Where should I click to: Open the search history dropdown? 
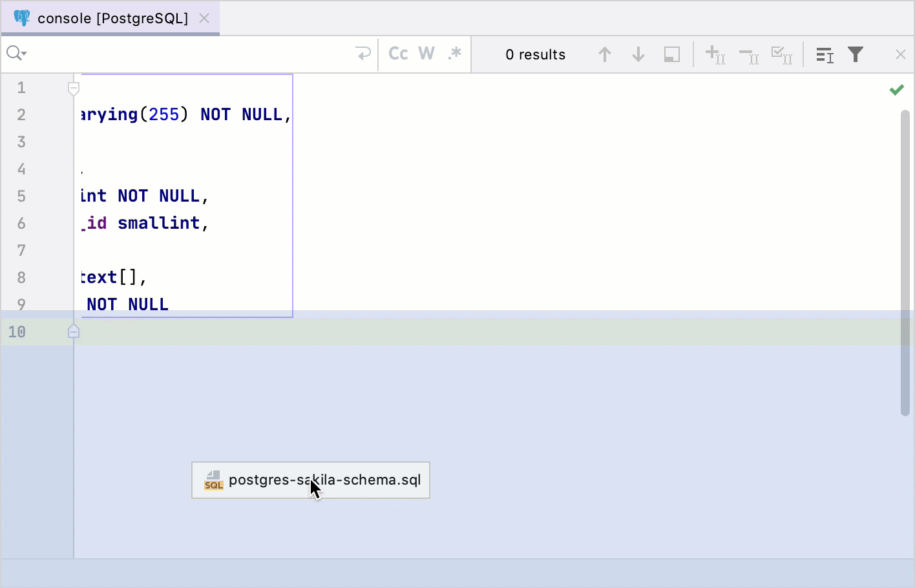16,53
